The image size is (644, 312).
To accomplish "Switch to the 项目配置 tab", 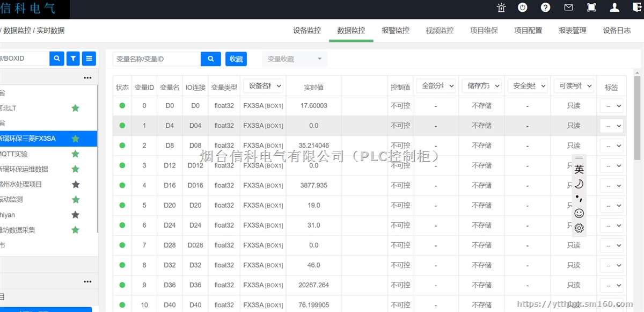I will (528, 31).
